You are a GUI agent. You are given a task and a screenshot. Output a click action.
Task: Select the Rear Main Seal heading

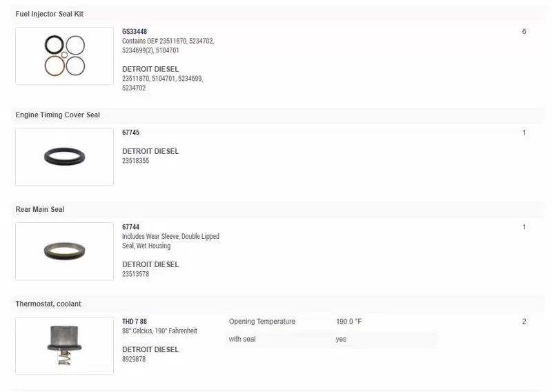pyautogui.click(x=40, y=209)
